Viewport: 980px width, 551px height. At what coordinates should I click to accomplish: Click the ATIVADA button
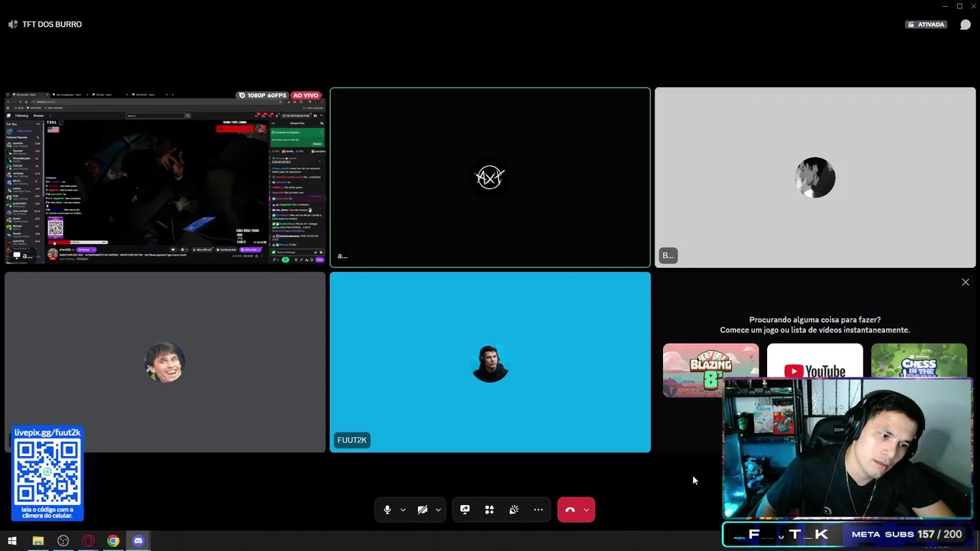(x=926, y=24)
